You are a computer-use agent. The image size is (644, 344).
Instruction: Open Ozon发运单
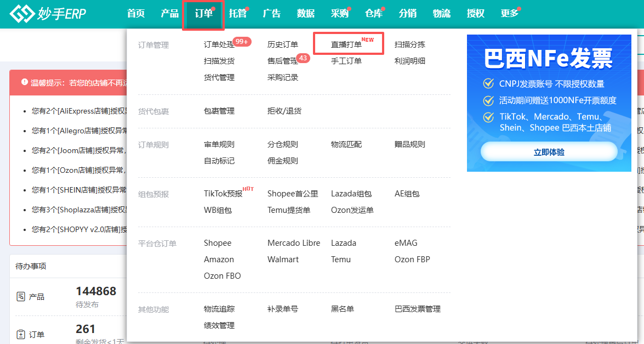[352, 210]
